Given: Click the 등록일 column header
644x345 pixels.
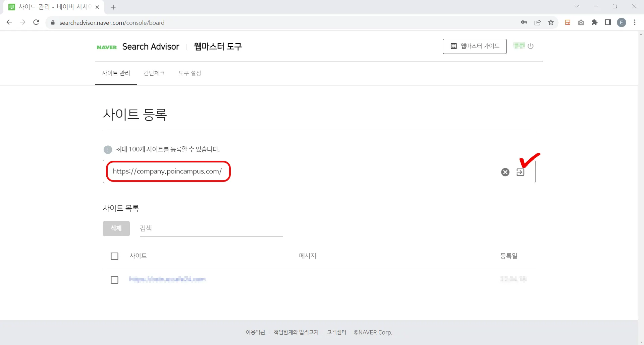Looking at the screenshot, I should (x=509, y=256).
